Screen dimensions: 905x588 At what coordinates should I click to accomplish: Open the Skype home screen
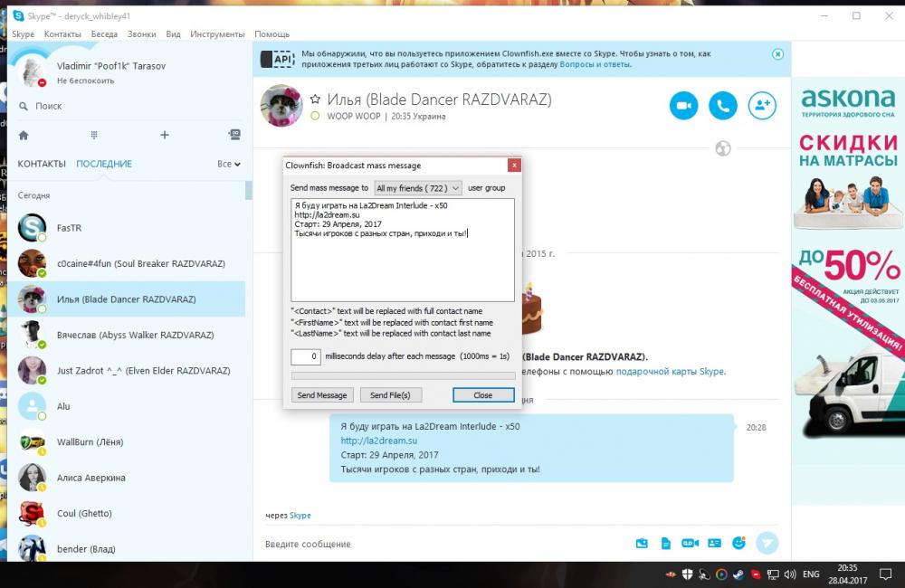[x=24, y=135]
